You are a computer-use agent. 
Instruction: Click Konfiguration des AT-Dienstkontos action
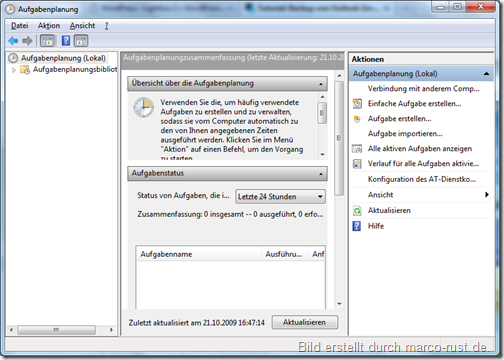(x=421, y=179)
